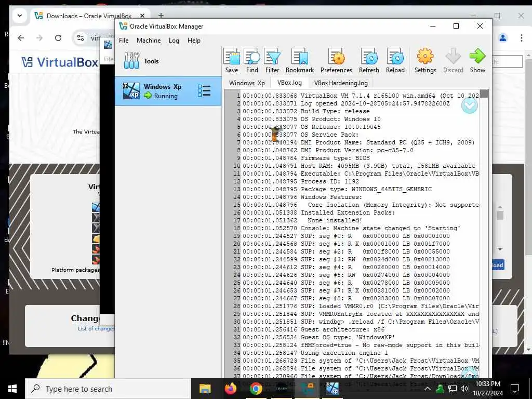Image resolution: width=532 pixels, height=399 pixels.
Task: Show hidden system tray icons chevron
Action: pos(428,389)
